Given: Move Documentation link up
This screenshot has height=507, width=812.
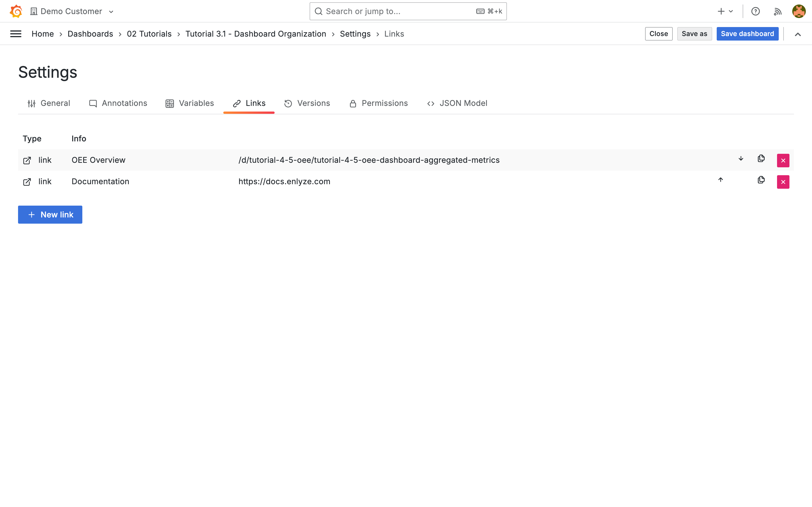Looking at the screenshot, I should [x=720, y=180].
